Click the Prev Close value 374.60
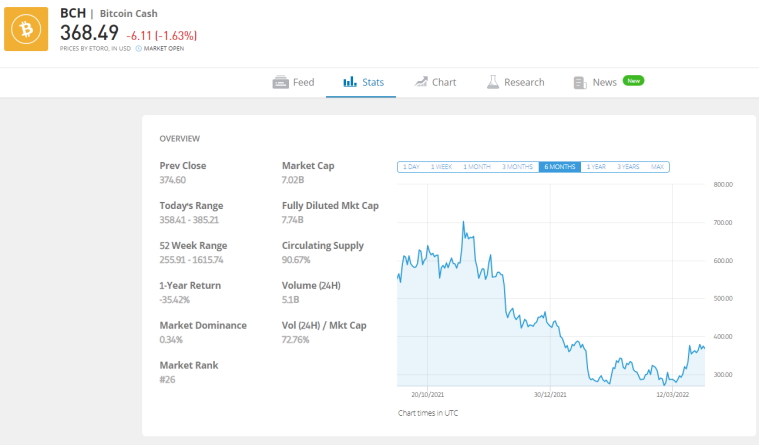The width and height of the screenshot is (759, 445). tap(173, 180)
